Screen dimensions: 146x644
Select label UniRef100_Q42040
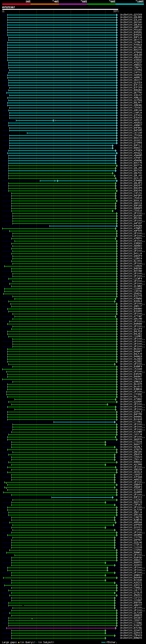pyautogui.click(x=131, y=22)
